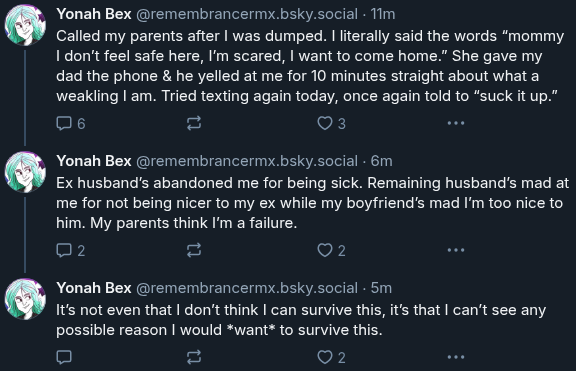Like the first post with 3 likes
Screen dimensions: 576x371
pos(331,123)
